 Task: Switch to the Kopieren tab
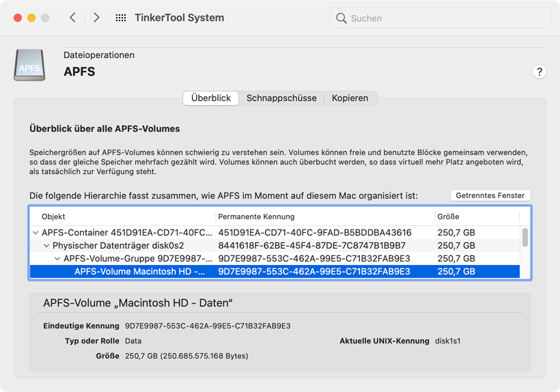(350, 98)
